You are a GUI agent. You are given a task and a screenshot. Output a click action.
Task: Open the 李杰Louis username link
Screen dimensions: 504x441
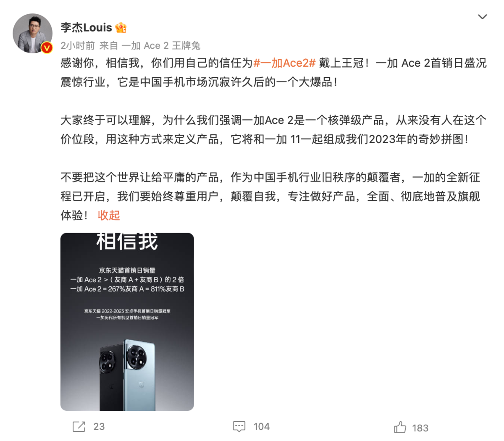click(86, 28)
